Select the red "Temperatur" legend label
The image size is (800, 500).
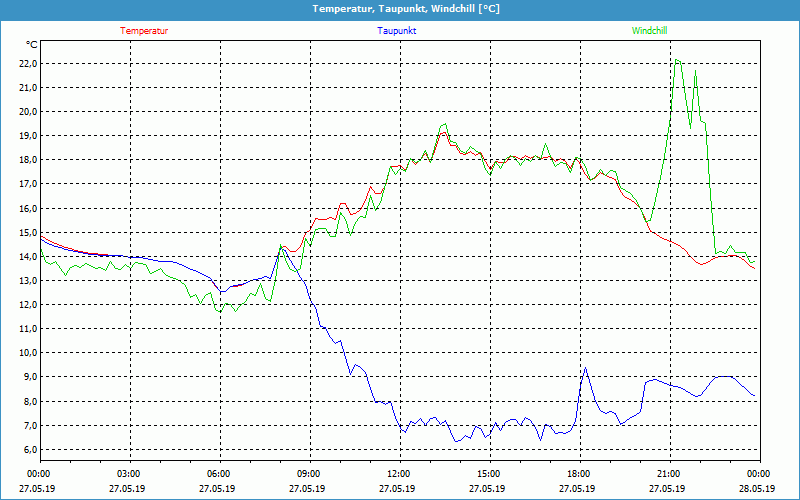click(144, 31)
